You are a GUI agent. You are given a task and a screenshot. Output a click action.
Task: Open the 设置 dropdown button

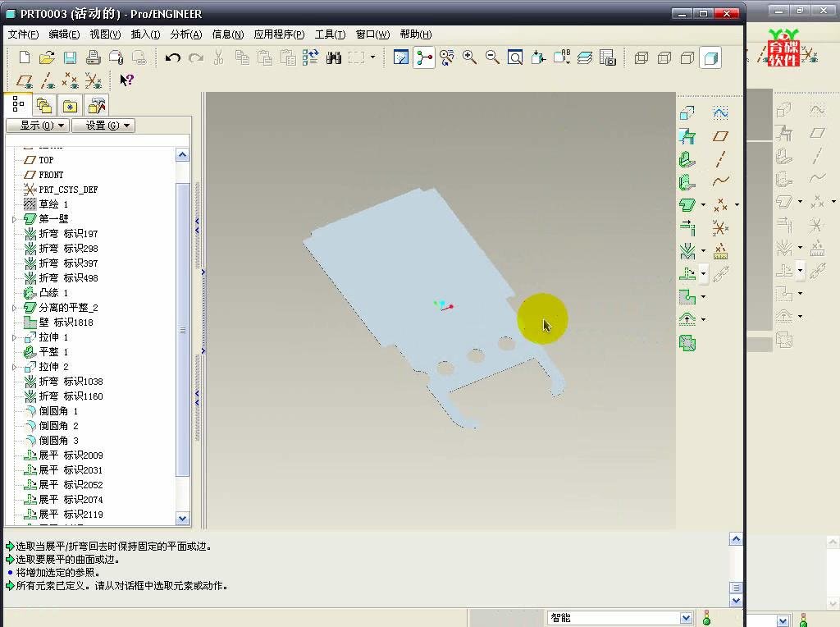tap(103, 126)
